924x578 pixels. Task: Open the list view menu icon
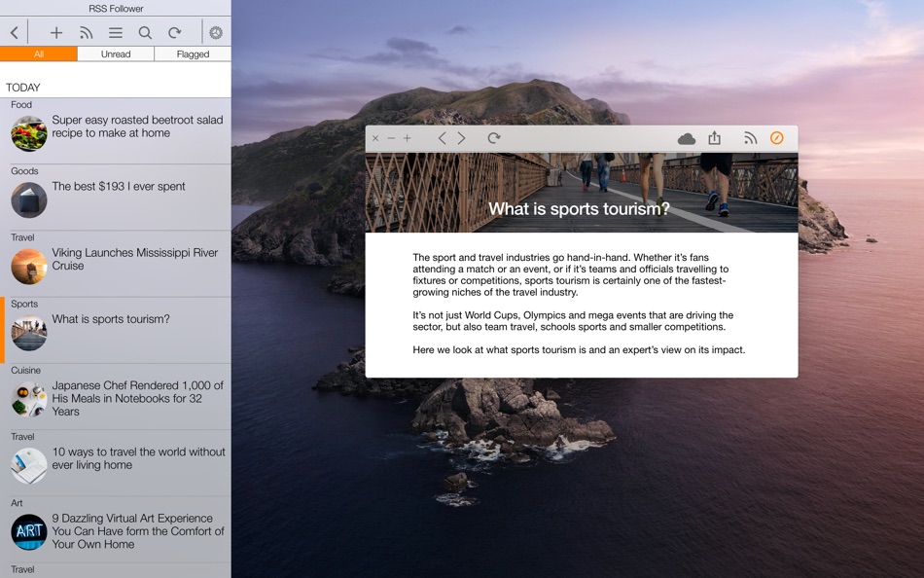tap(116, 32)
